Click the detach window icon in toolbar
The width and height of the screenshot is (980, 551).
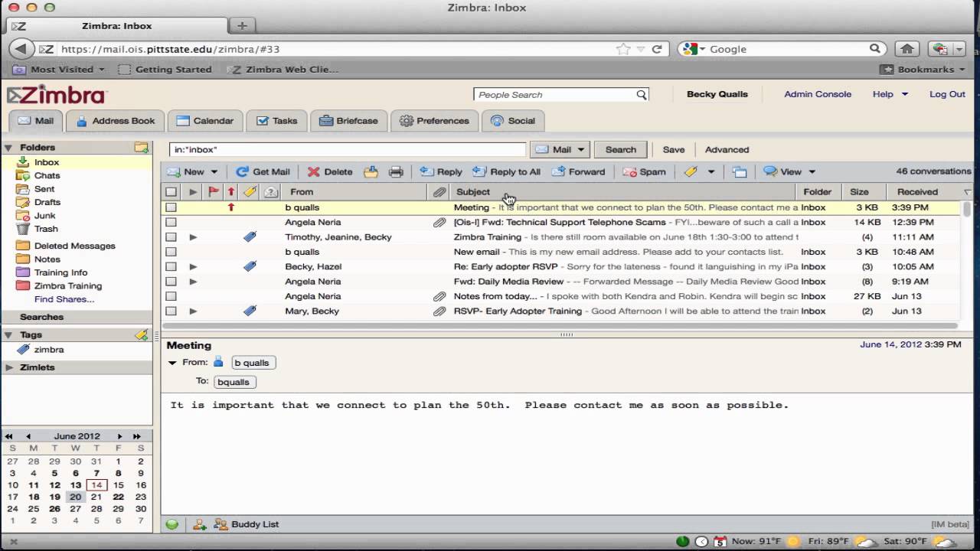point(739,172)
